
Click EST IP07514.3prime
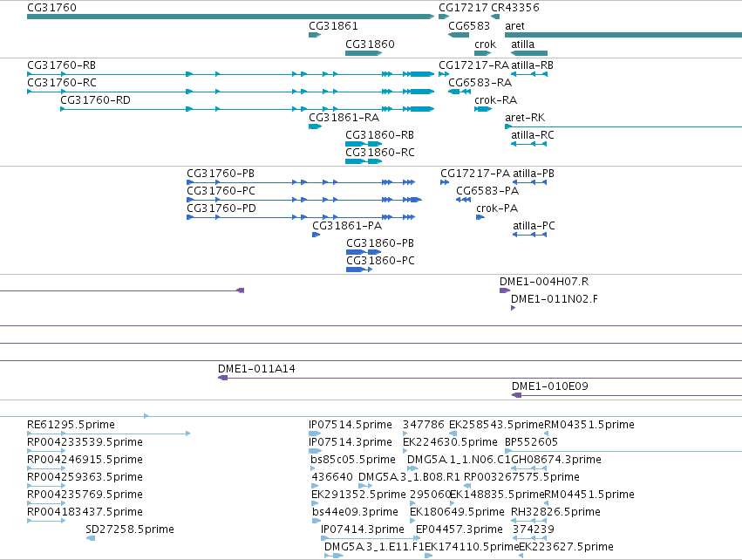[x=315, y=451]
